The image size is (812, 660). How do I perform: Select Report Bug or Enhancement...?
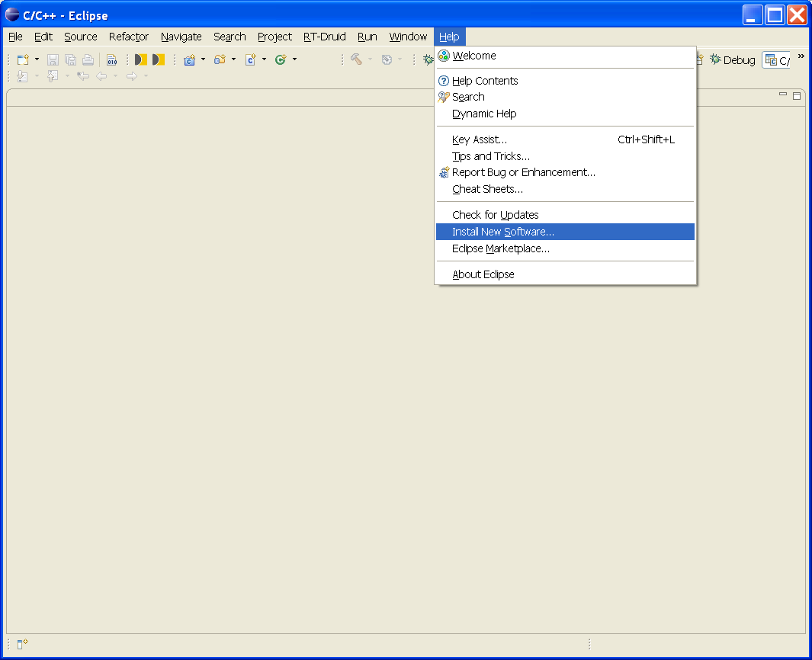pos(565,172)
